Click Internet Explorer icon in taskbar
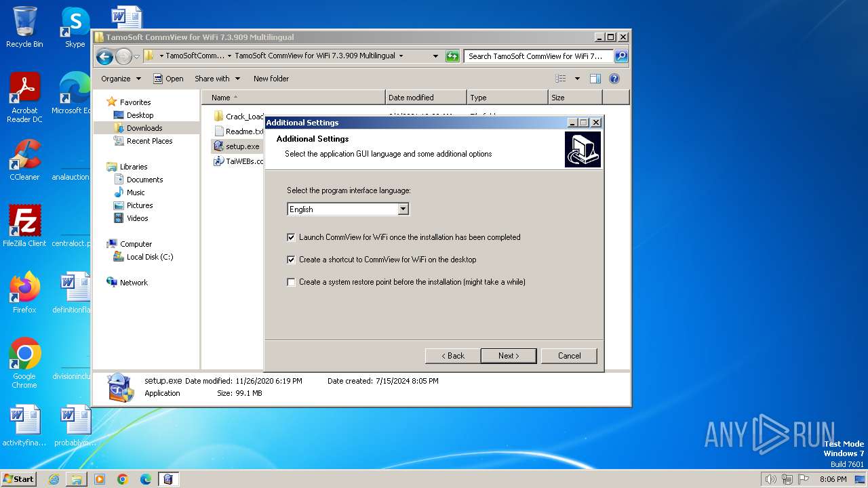Viewport: 868px width, 488px height. coord(54,479)
